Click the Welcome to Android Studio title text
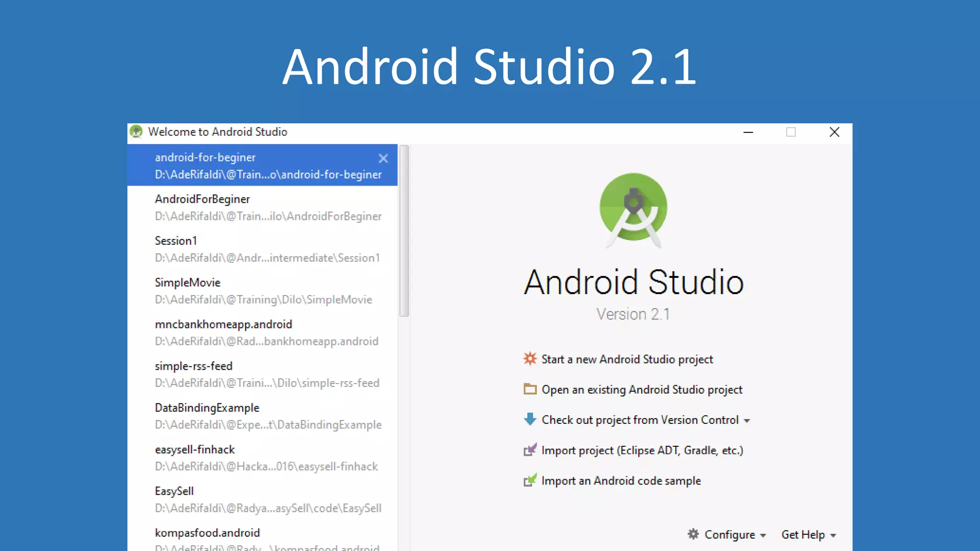This screenshot has width=980, height=551. tap(218, 132)
